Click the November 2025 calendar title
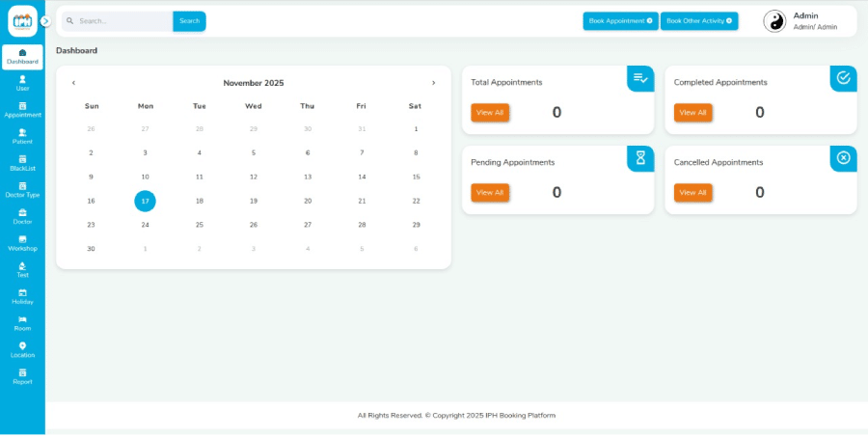Screen dimensions: 868x437 point(254,83)
